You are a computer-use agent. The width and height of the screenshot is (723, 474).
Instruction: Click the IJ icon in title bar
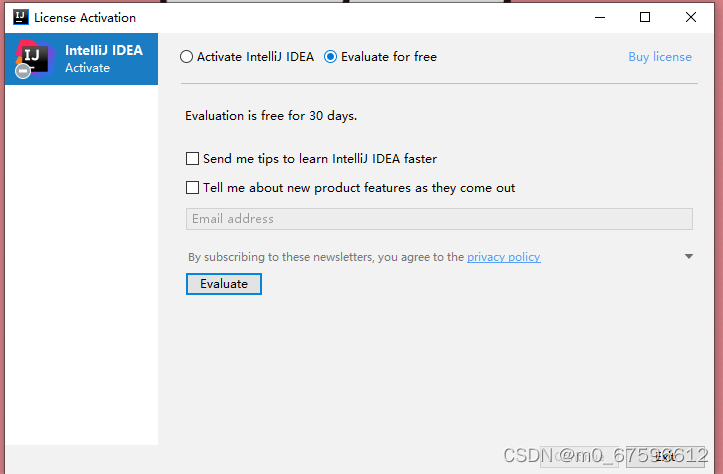coord(19,17)
